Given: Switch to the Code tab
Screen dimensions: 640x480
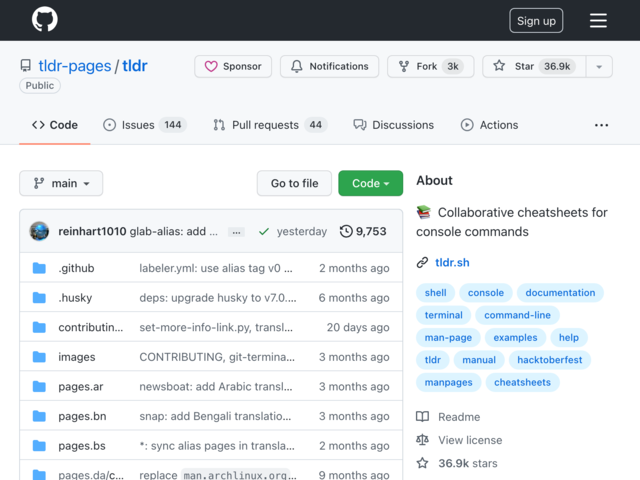Looking at the screenshot, I should coord(55,125).
